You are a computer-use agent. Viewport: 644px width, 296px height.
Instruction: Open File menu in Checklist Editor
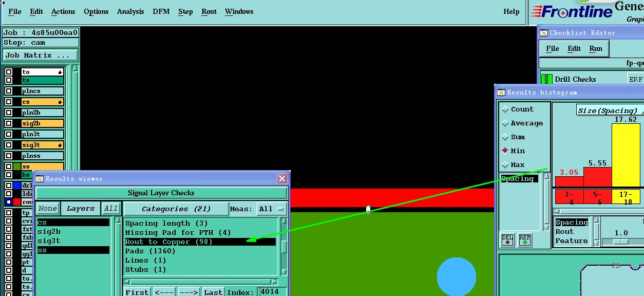553,48
